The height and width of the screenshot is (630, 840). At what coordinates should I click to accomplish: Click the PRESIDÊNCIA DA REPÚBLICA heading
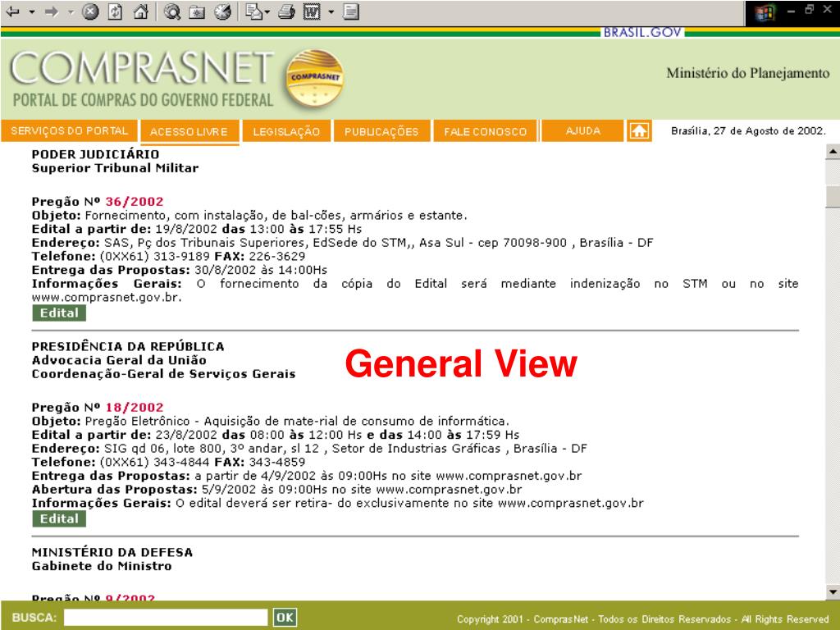tap(128, 347)
